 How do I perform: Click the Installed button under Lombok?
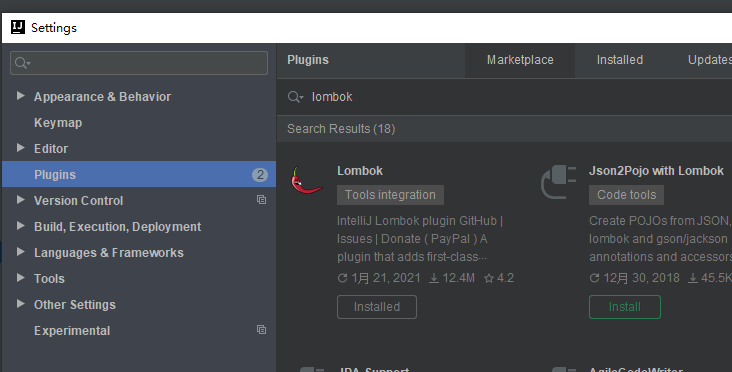[377, 307]
